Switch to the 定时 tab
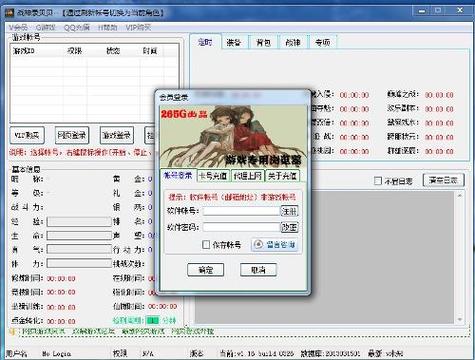 point(205,42)
